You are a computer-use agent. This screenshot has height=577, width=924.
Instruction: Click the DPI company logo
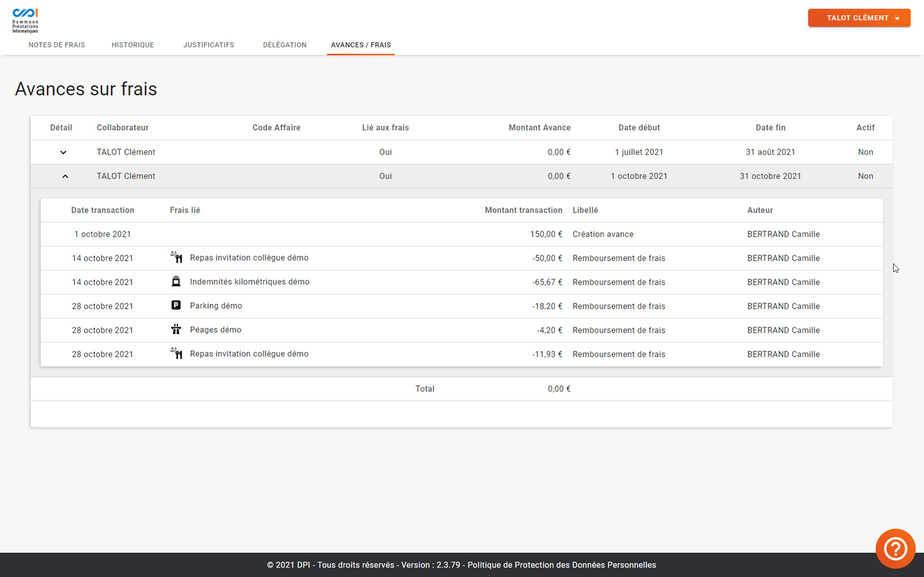coord(25,20)
